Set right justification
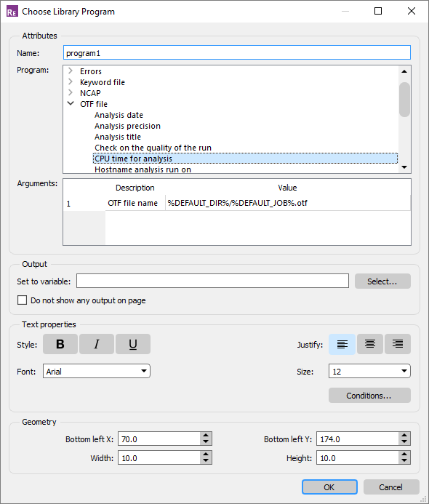 [398, 344]
